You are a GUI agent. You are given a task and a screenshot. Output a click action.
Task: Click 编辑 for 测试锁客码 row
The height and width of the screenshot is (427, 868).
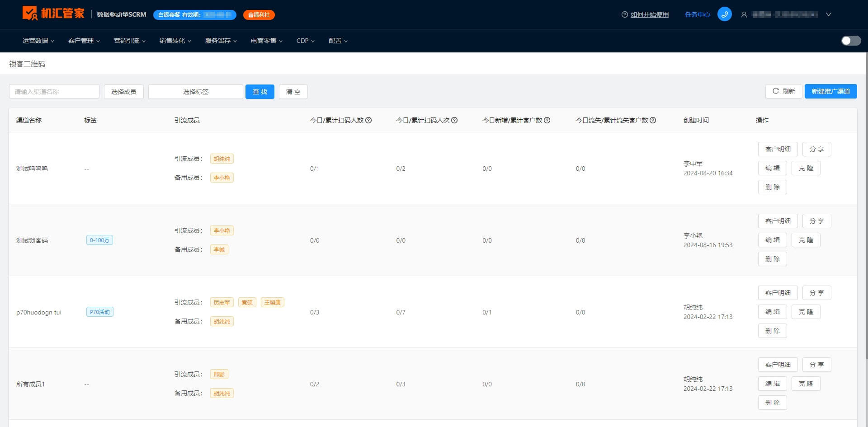[x=773, y=240]
